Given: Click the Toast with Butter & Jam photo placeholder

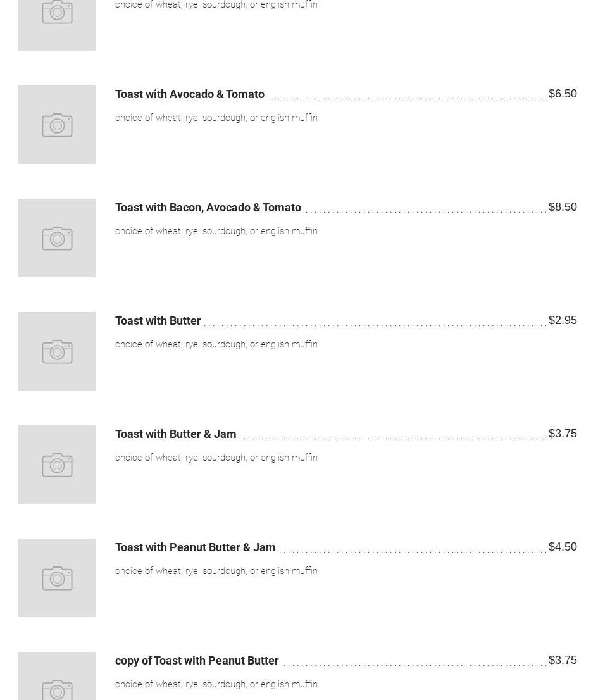Looking at the screenshot, I should point(57,465).
